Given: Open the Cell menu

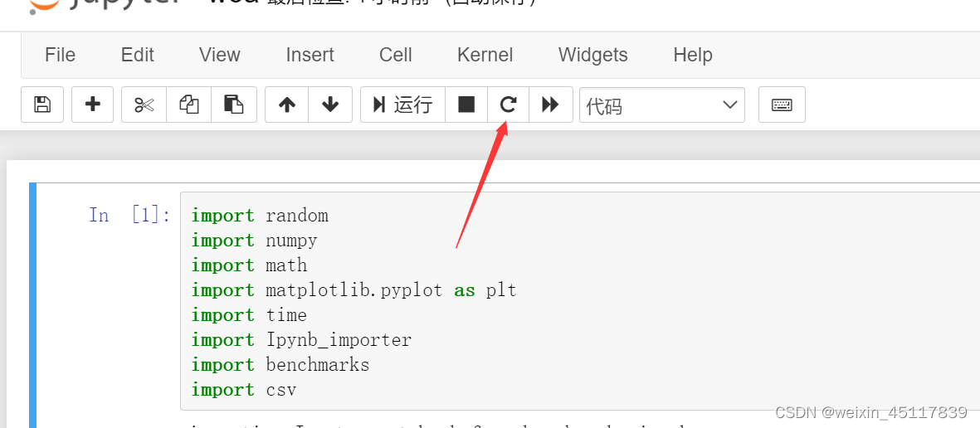Looking at the screenshot, I should 396,55.
